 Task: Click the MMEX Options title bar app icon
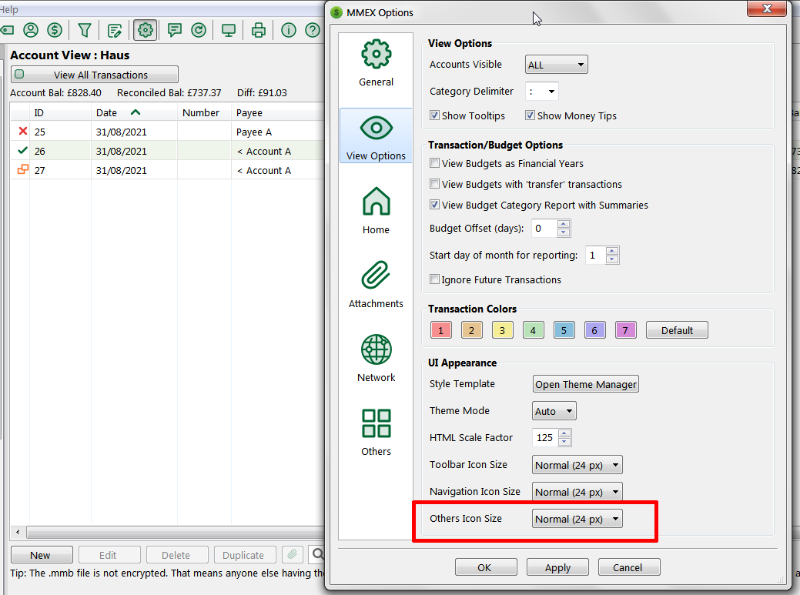(336, 12)
